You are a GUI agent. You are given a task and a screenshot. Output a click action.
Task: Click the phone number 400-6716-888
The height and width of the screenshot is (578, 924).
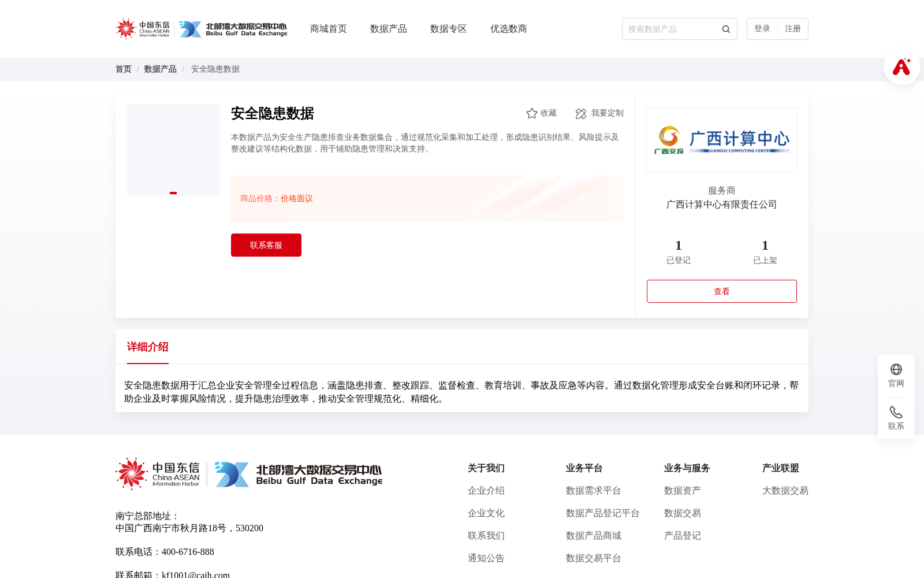[188, 552]
